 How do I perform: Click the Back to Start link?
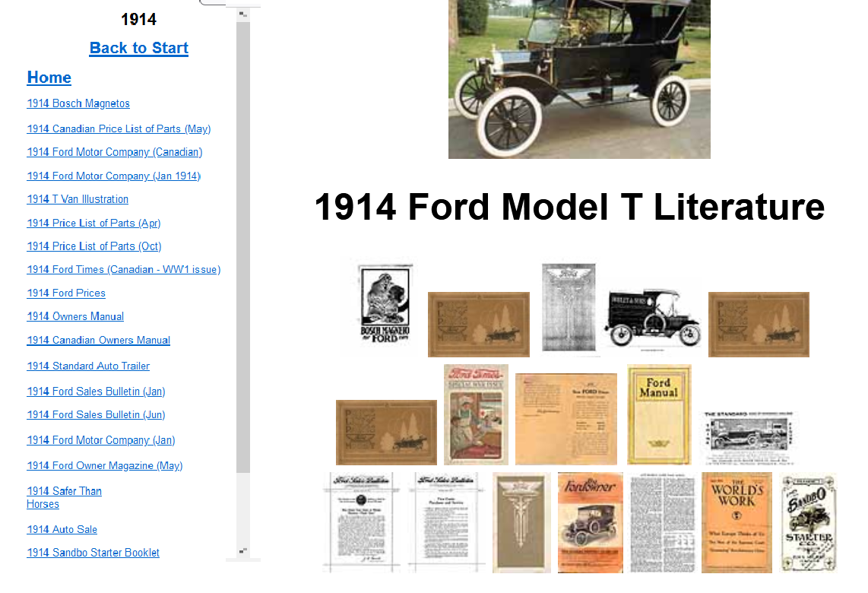coord(138,48)
